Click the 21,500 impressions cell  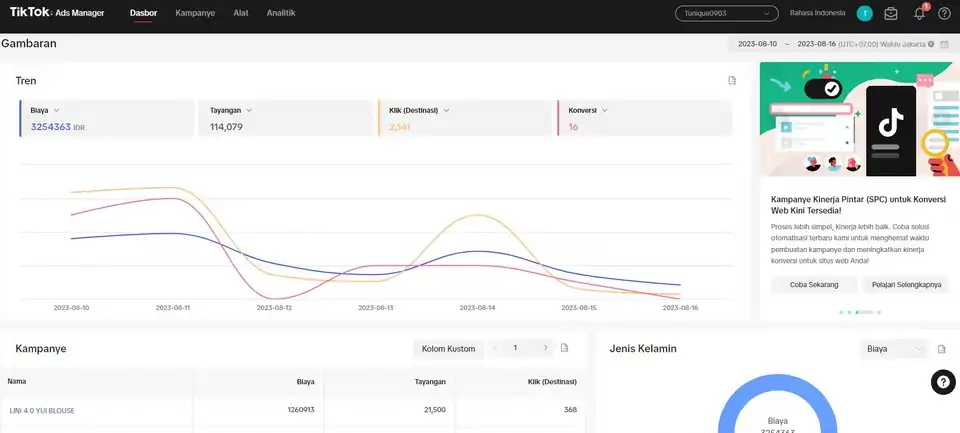435,409
